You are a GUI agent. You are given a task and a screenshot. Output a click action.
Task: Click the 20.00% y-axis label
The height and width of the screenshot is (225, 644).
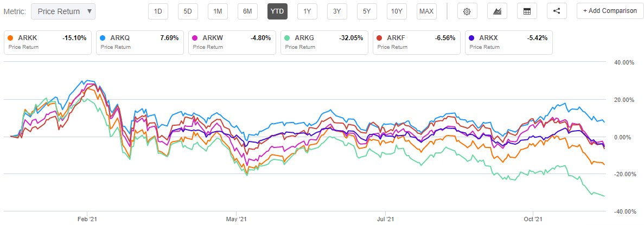pyautogui.click(x=624, y=100)
